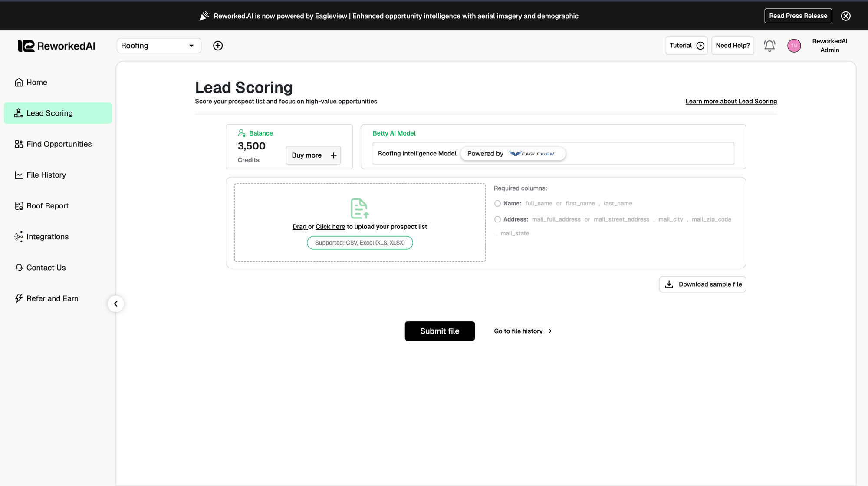The width and height of the screenshot is (868, 486).
Task: Go to Roof Report page
Action: tap(47, 206)
